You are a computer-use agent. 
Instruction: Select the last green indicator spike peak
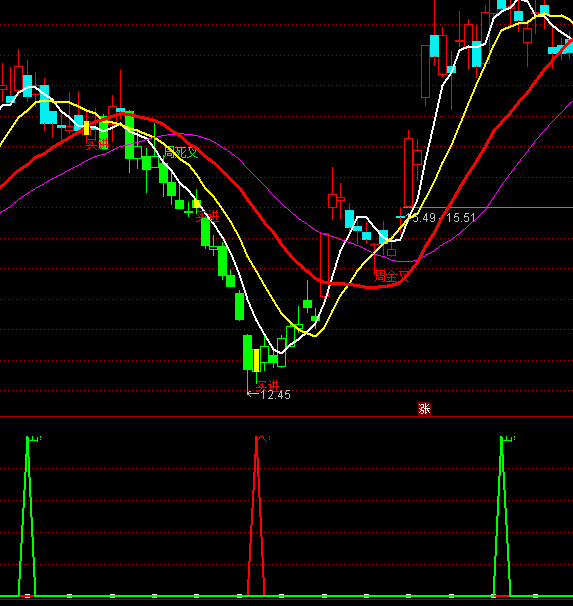[502, 438]
